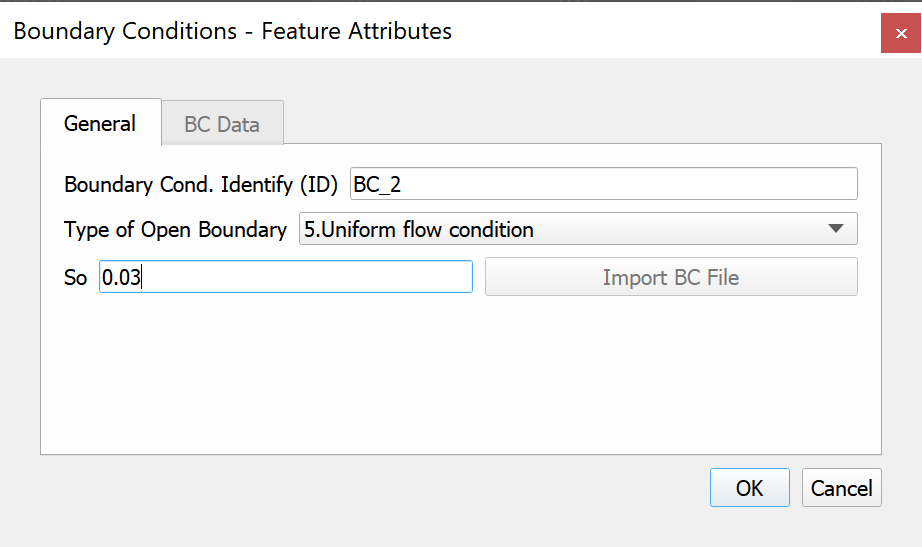Viewport: 922px width, 547px height.
Task: Close the Boundary Conditions dialog
Action: point(900,32)
